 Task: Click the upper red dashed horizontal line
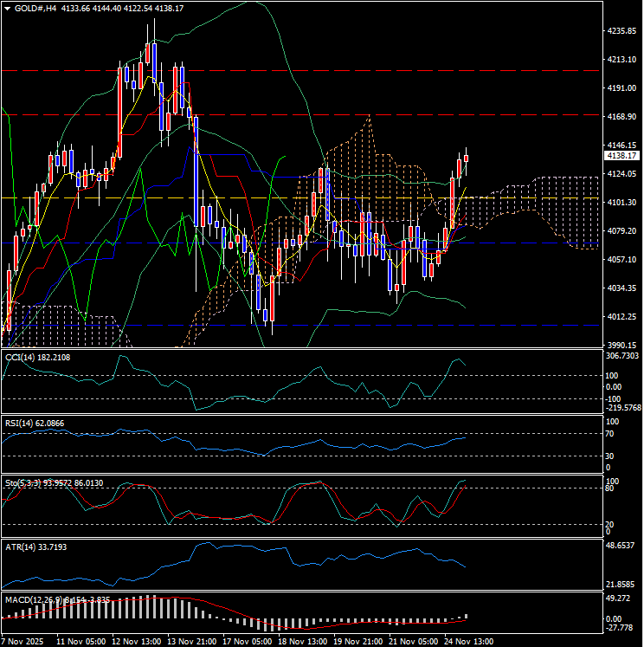pyautogui.click(x=260, y=114)
